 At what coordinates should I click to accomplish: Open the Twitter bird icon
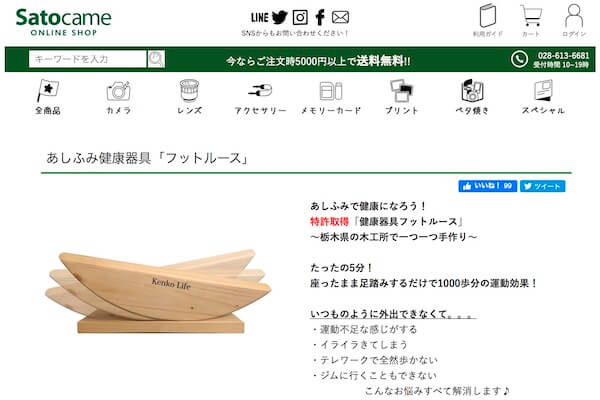(280, 17)
